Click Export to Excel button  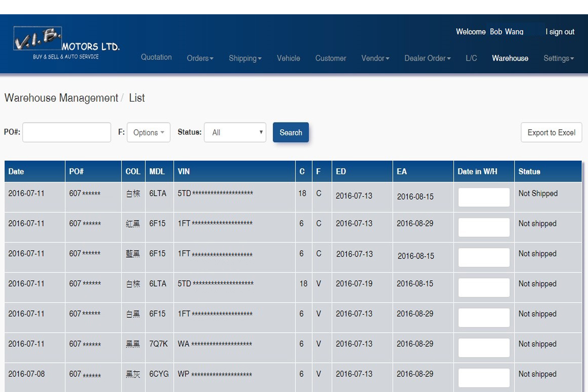click(x=551, y=132)
